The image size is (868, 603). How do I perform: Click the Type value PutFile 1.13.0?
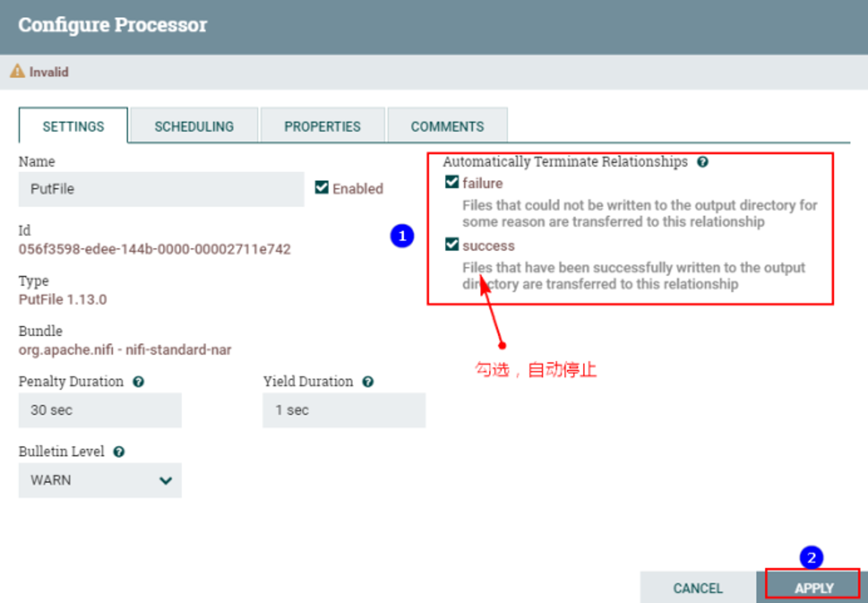click(x=62, y=299)
